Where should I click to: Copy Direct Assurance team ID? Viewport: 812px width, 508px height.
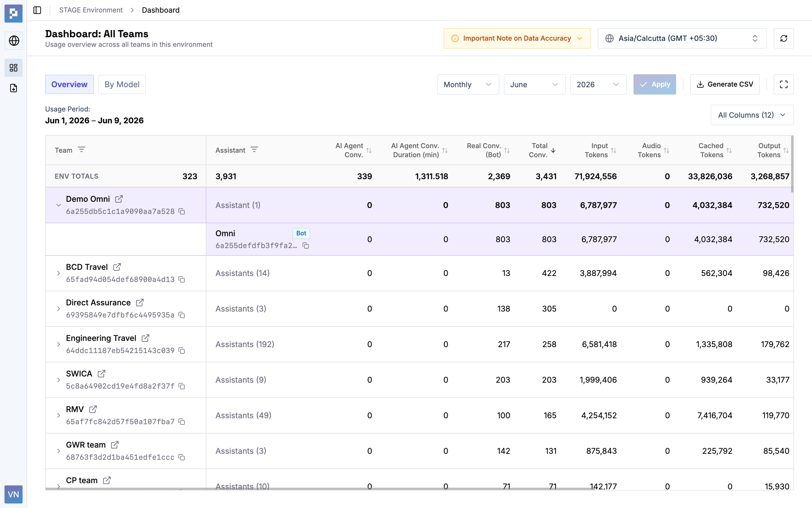[182, 315]
